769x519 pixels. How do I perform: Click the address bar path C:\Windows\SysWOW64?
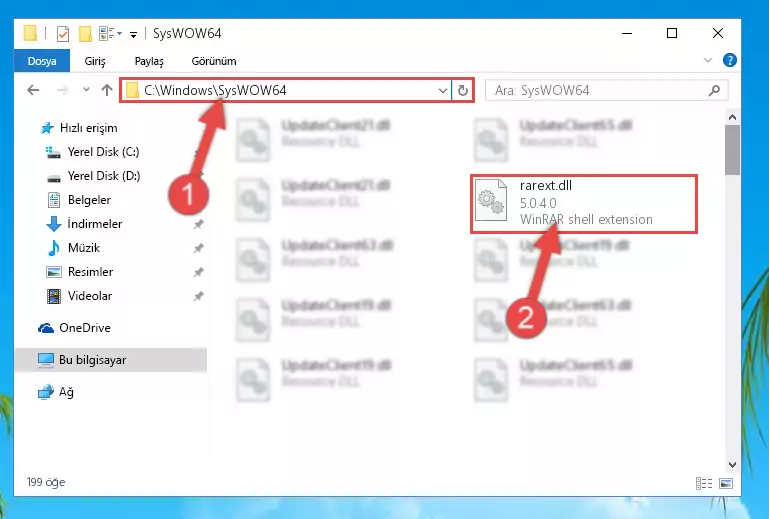pos(215,90)
